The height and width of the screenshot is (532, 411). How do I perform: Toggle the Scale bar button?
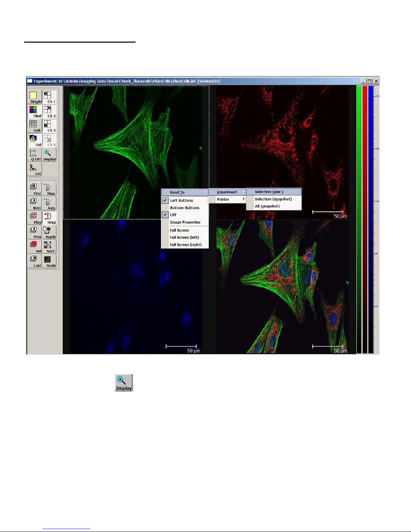click(x=49, y=261)
